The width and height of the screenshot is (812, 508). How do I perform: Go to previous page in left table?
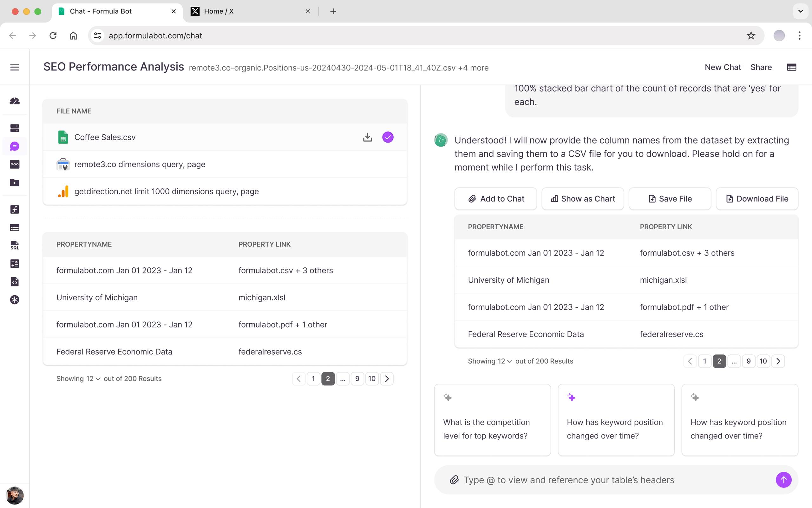click(298, 379)
